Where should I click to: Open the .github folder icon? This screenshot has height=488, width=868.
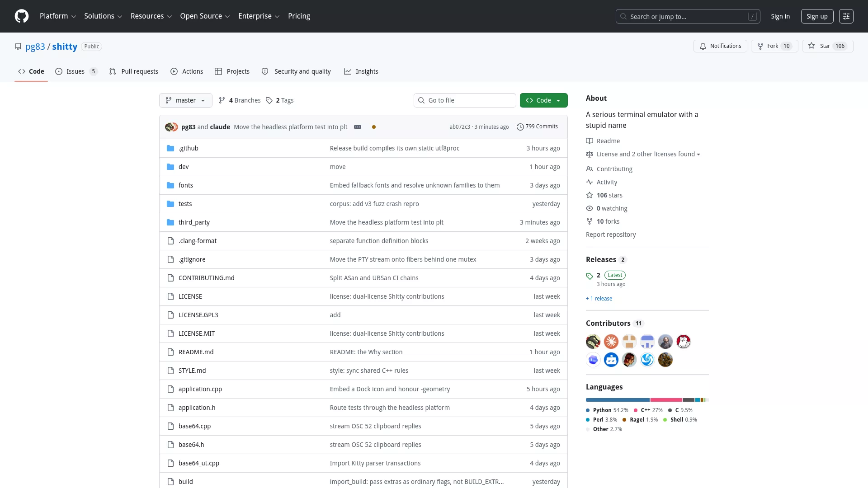[x=170, y=148]
